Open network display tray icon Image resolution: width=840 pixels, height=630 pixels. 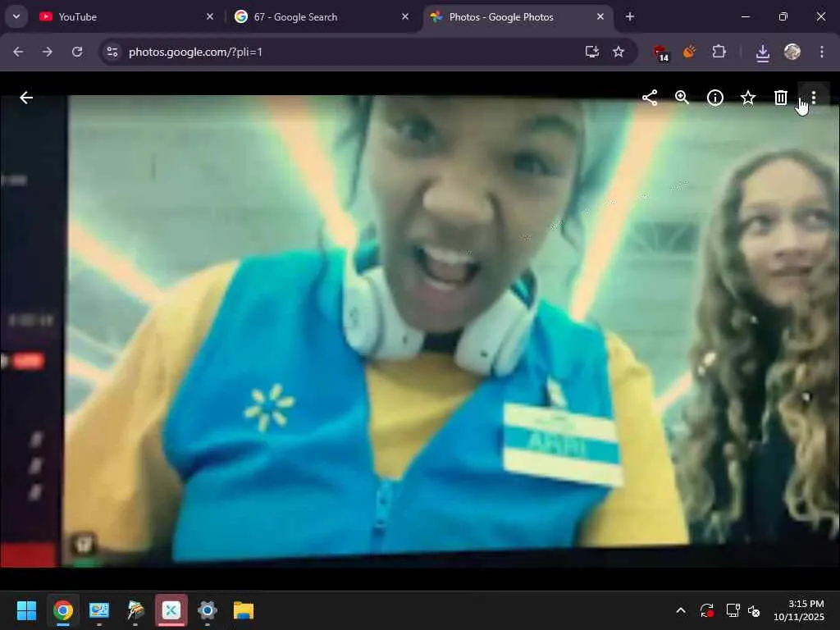click(733, 610)
